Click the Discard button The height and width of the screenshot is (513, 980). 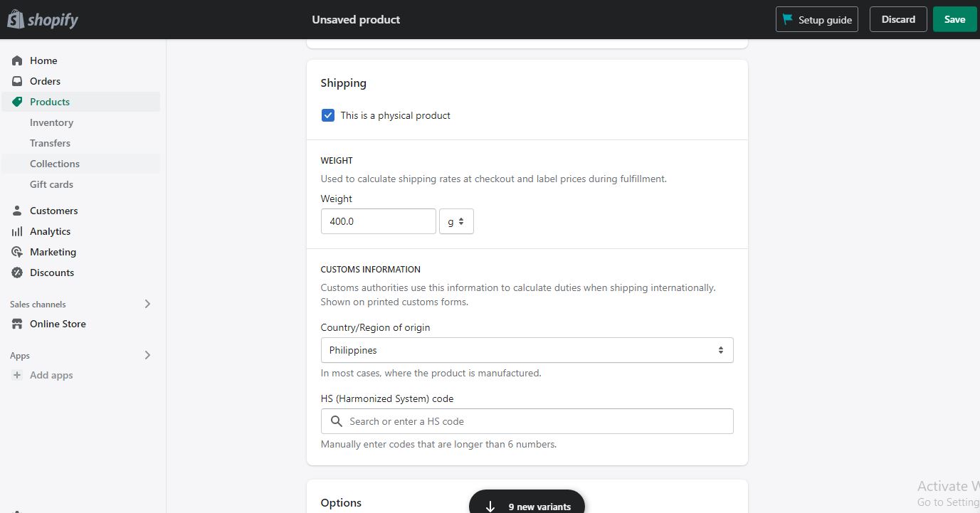point(898,19)
